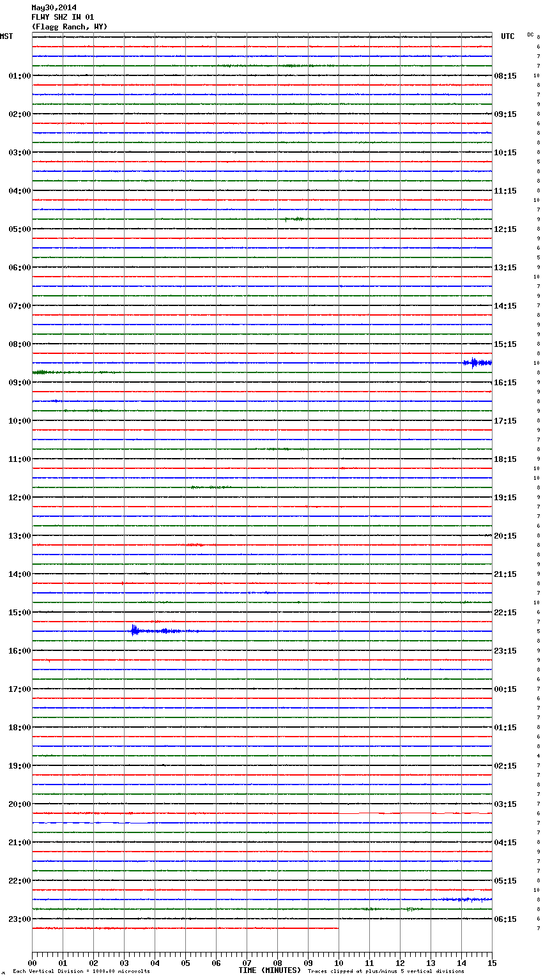Screen dimensions: 543x980
Task: Click minute 03 on the bottom axis
Action: [x=124, y=963]
